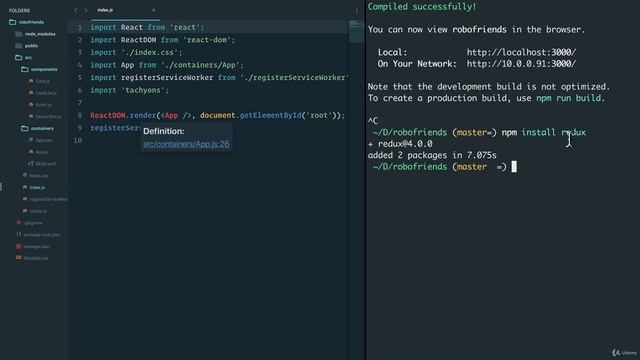Click 'tachyons' on line 6
Viewport: 640px width, 360px height.
tap(144, 90)
